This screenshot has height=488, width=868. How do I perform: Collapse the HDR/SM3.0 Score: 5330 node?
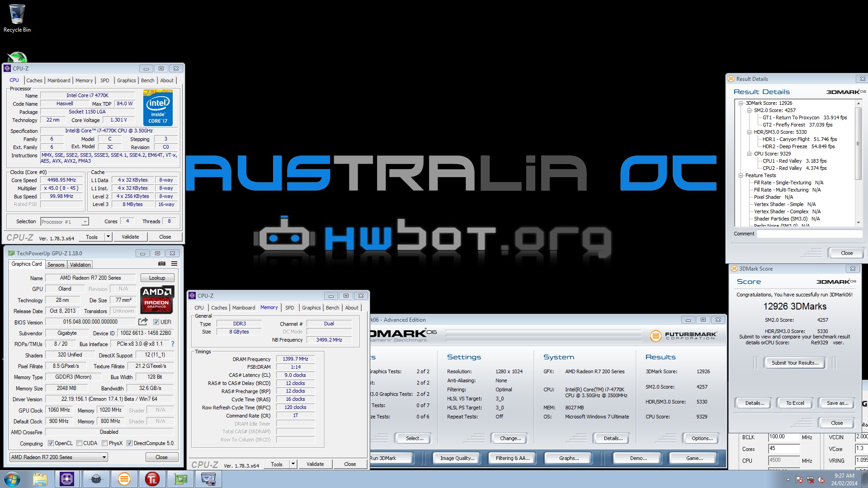(749, 132)
